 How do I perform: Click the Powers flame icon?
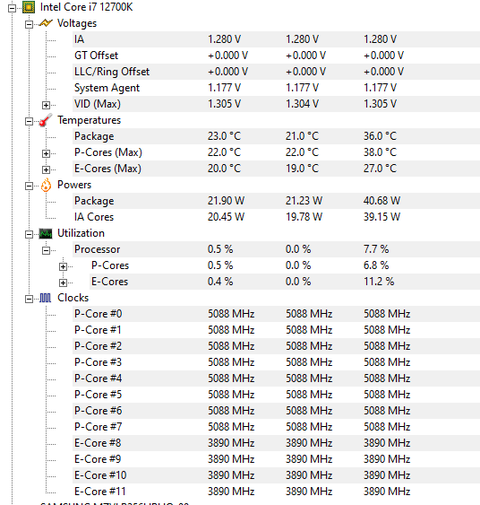tap(46, 185)
